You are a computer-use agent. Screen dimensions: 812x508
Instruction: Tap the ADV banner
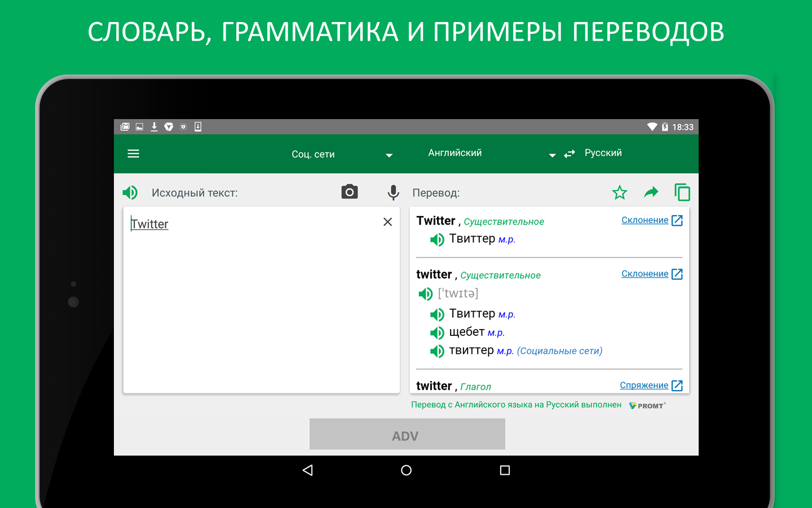[407, 434]
